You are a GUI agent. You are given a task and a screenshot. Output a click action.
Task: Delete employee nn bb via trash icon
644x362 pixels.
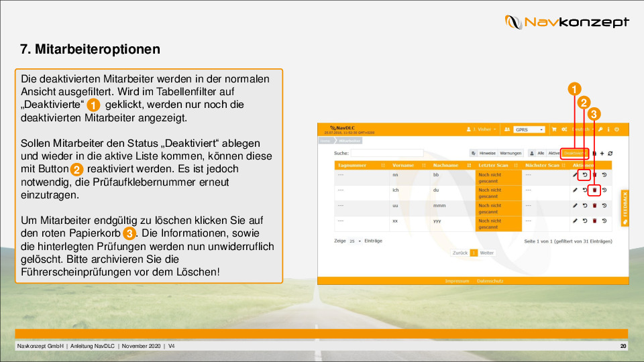(x=594, y=175)
